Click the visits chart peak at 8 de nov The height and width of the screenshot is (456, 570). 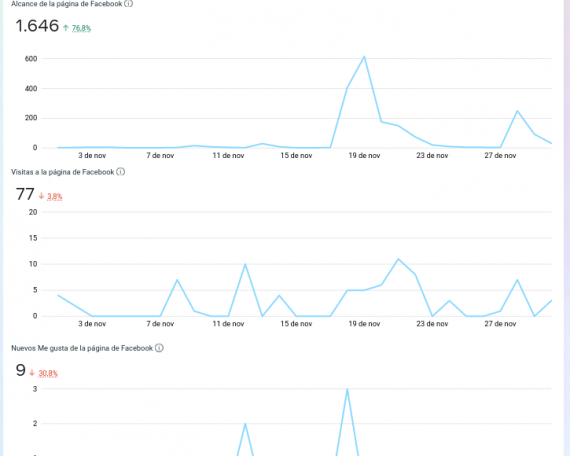point(177,280)
